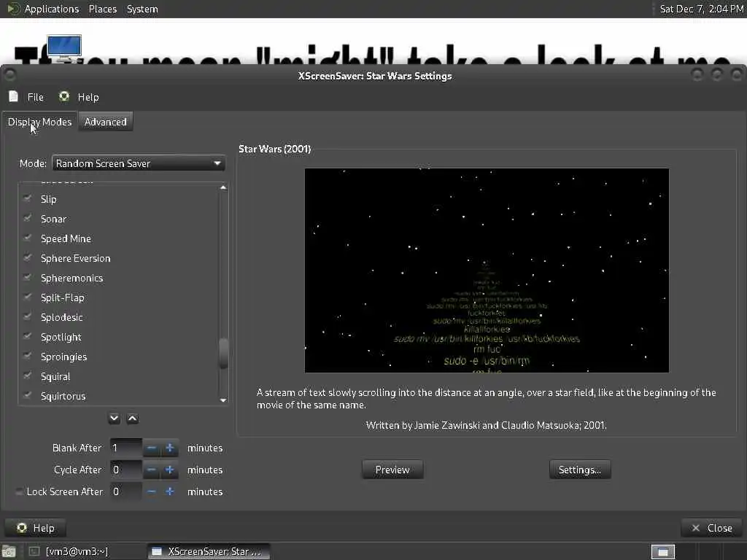The image size is (747, 560).
Task: Increase Lock Screen After minutes
Action: 169,491
